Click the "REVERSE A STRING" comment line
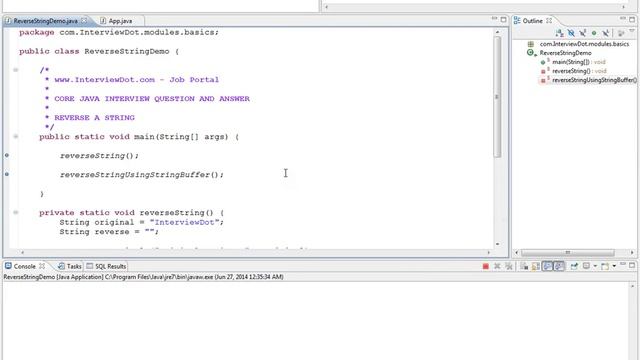Viewport: 640px width, 360px height. tap(94, 118)
